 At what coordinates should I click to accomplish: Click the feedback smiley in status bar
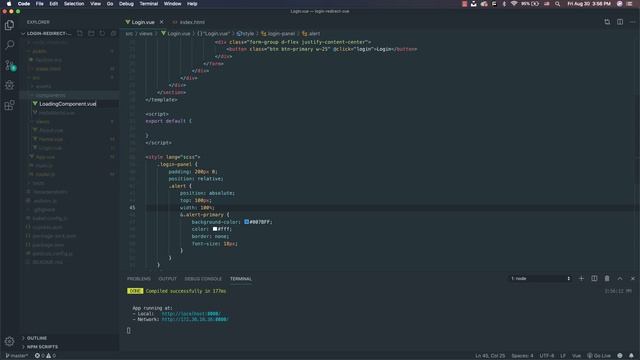click(620, 356)
